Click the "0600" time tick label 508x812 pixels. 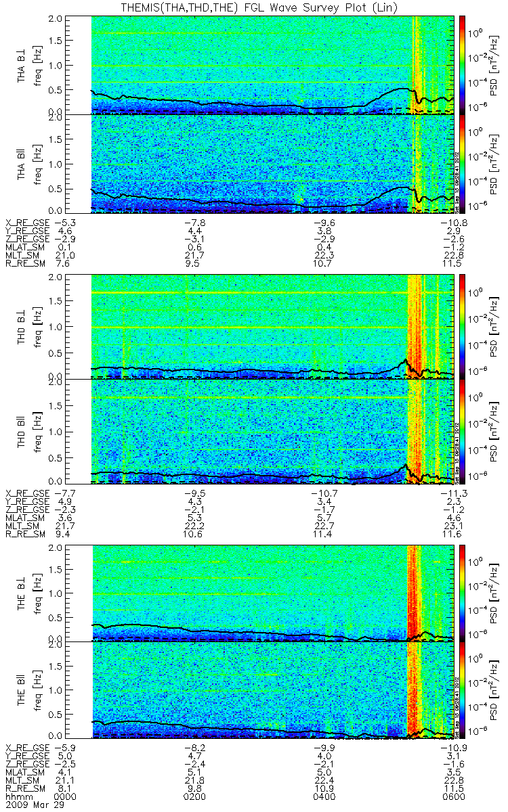tap(454, 797)
